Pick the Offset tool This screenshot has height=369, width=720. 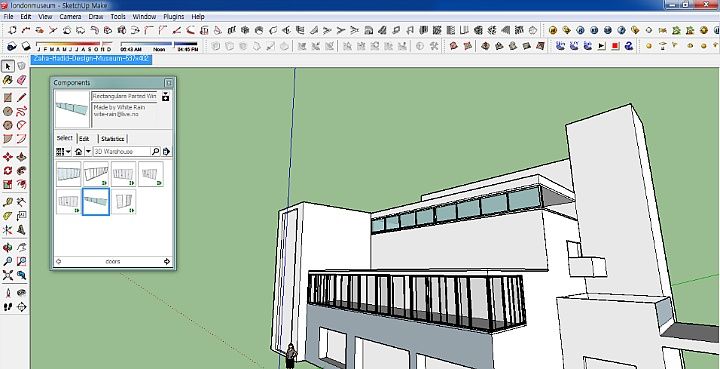(22, 184)
